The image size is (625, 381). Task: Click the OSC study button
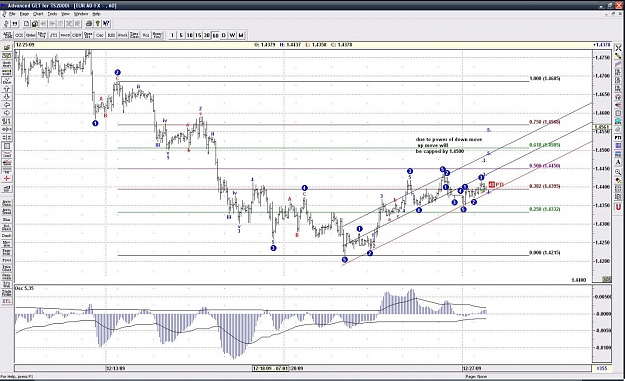click(x=100, y=35)
